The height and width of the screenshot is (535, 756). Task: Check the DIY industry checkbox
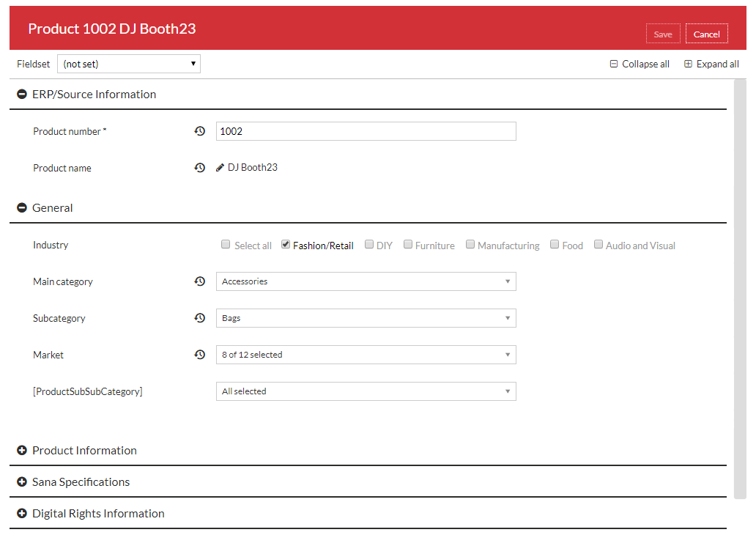(369, 244)
